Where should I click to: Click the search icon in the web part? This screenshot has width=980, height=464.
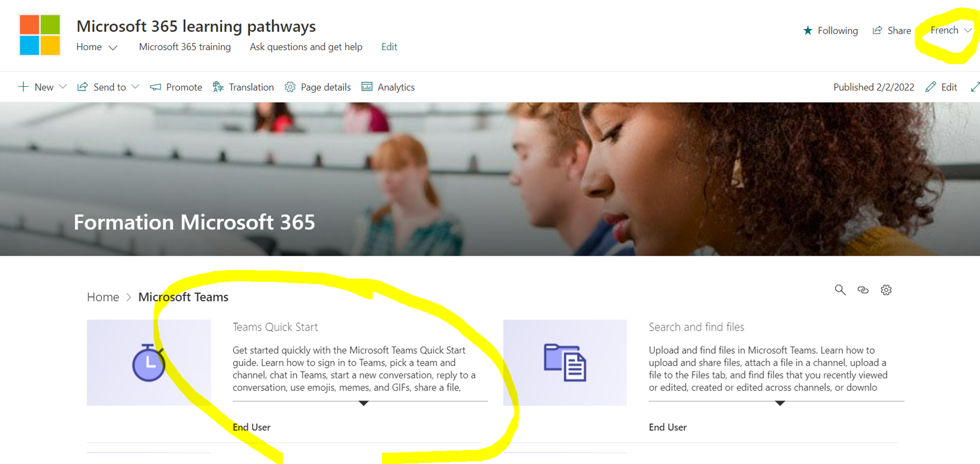click(x=841, y=290)
